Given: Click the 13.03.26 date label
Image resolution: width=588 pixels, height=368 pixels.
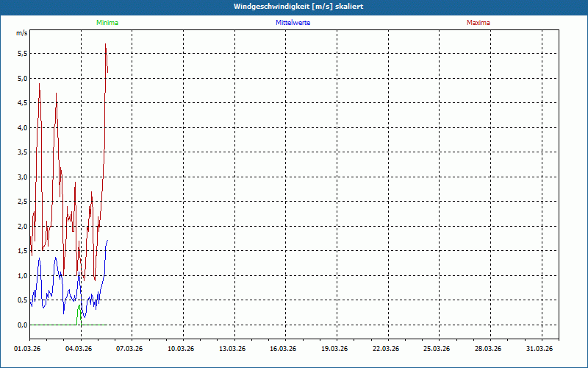Looking at the screenshot, I should [232, 349].
